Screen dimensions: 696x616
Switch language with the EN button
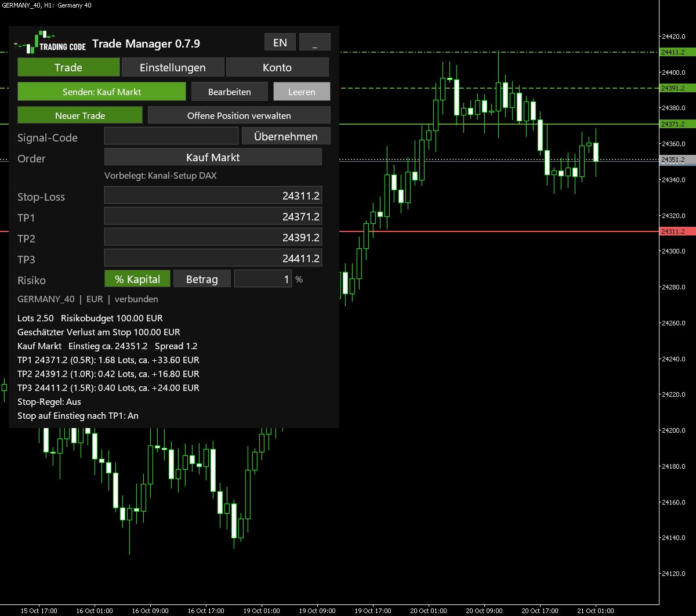[280, 42]
